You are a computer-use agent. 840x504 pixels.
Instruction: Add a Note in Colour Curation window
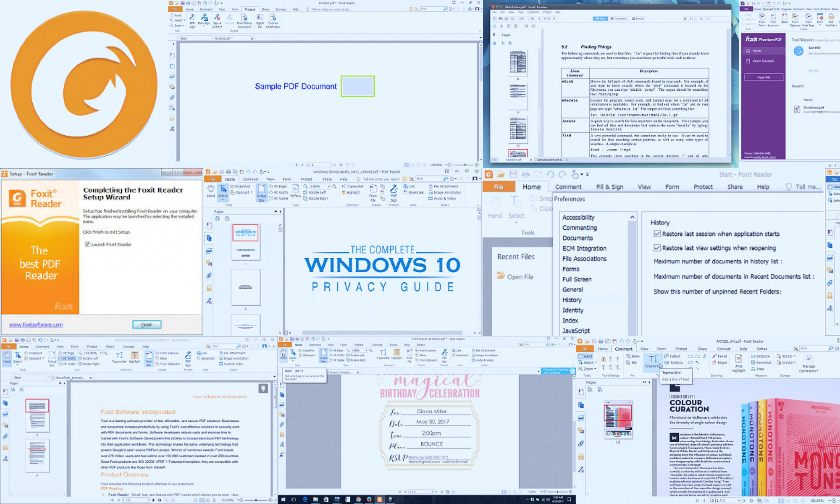coord(633,356)
